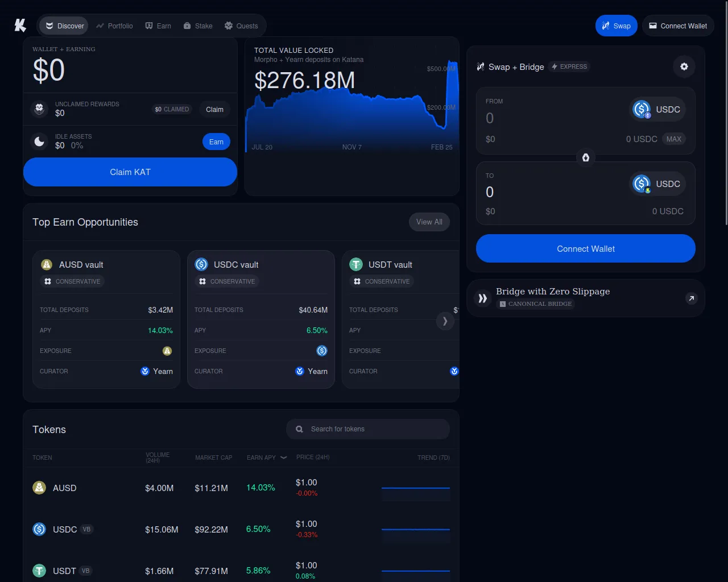
Task: Click the Bridge with Zero Slippage arrows icon
Action: 483,298
